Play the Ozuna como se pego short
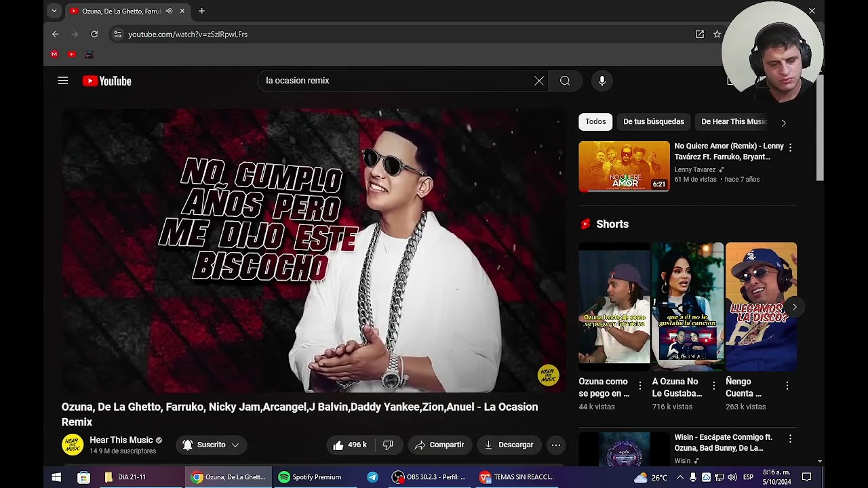The width and height of the screenshot is (868, 488). 614,306
